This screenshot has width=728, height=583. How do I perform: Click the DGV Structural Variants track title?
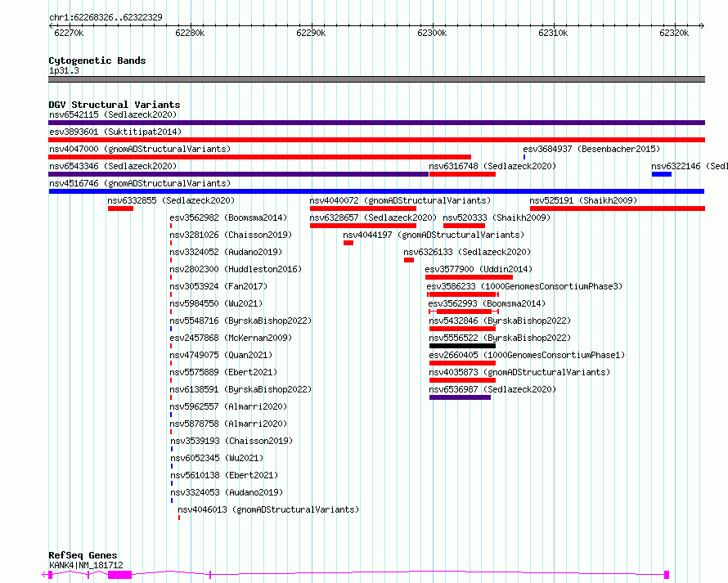pyautogui.click(x=115, y=105)
